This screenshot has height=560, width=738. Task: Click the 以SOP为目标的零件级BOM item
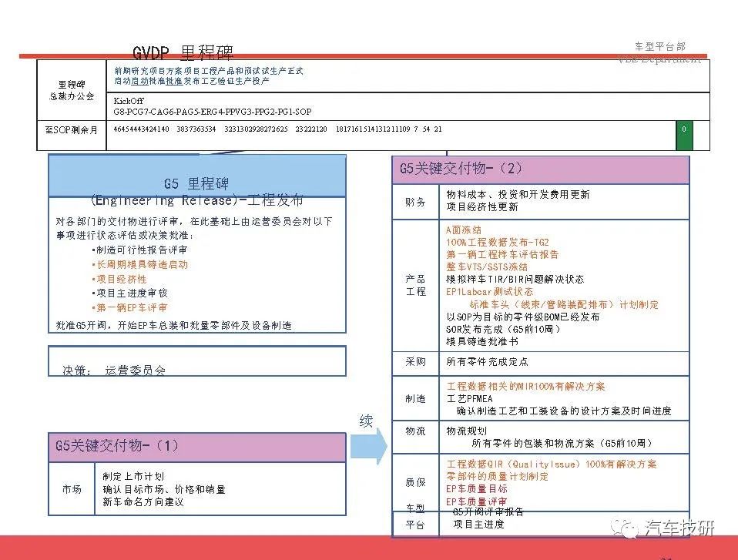click(523, 317)
